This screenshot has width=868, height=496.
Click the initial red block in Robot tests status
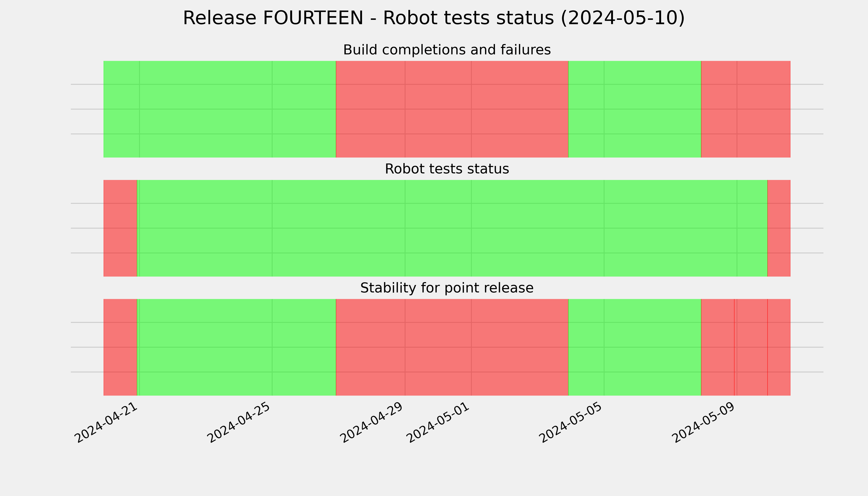[120, 228]
